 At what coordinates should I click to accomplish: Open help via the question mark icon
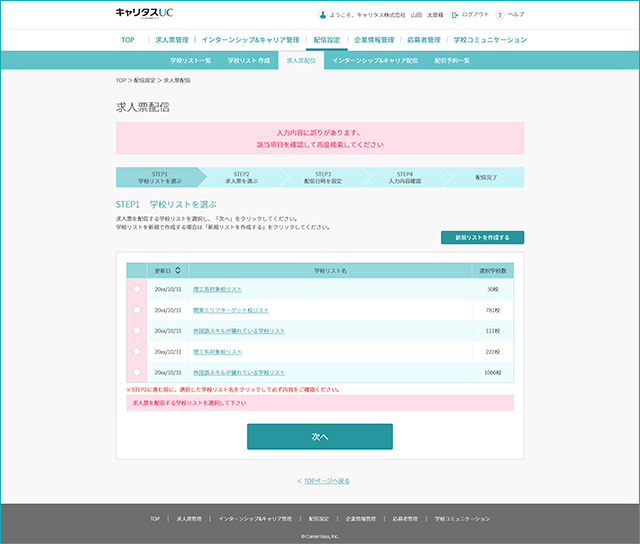tap(500, 15)
